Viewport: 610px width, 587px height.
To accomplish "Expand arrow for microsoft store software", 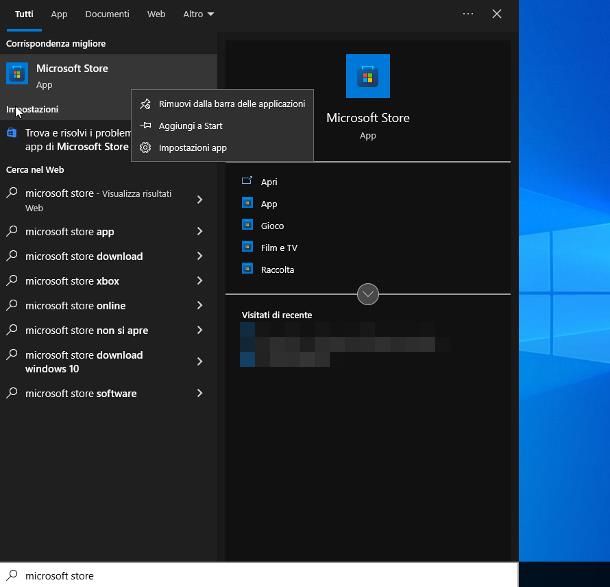I will (200, 393).
